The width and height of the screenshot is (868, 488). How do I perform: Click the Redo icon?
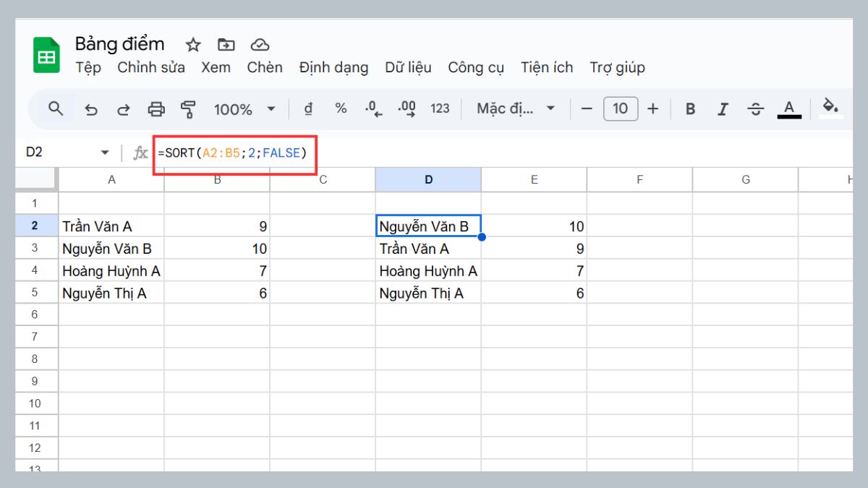[x=123, y=108]
